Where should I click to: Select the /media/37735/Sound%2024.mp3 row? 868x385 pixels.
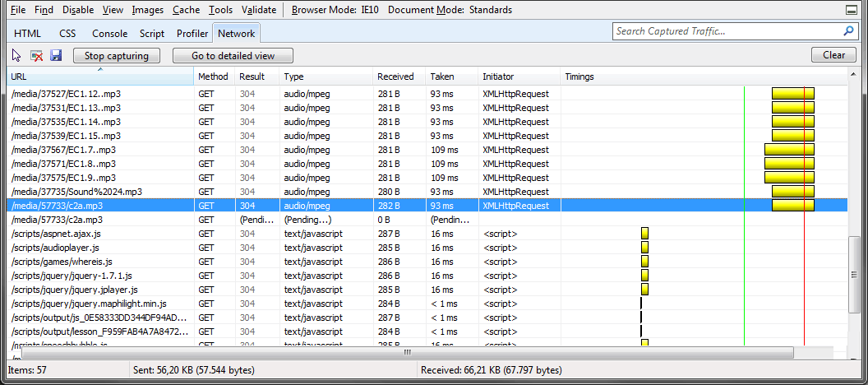427,191
